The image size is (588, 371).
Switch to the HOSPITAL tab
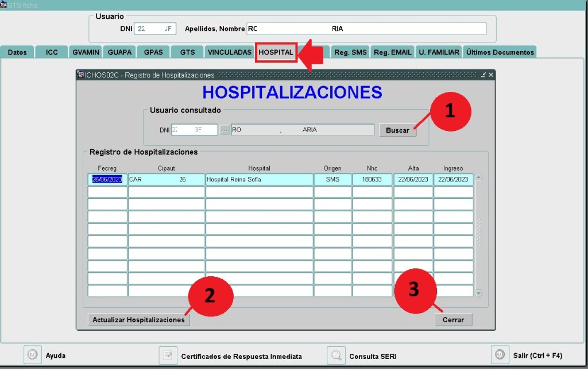coord(276,52)
